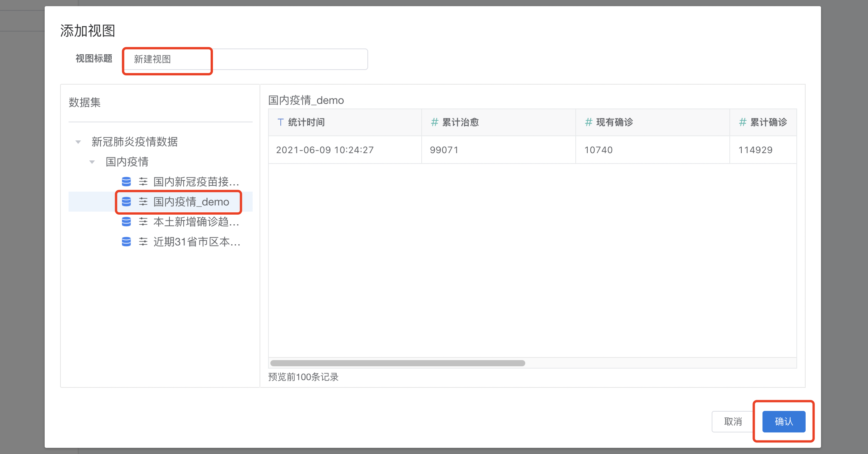Screen dimensions: 868x454
Task: Click the filter icon beside 本土新增确诊趋 dataset
Action: click(x=143, y=222)
